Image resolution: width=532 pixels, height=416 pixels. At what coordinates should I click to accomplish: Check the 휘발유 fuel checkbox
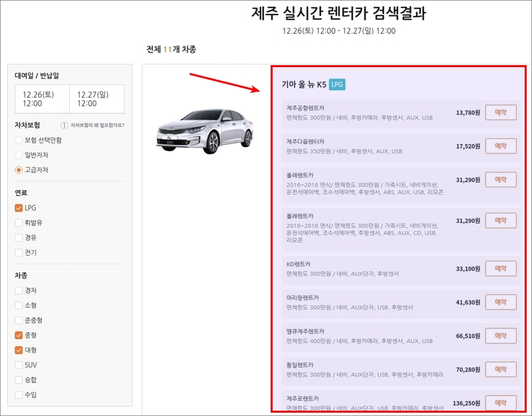click(x=19, y=223)
